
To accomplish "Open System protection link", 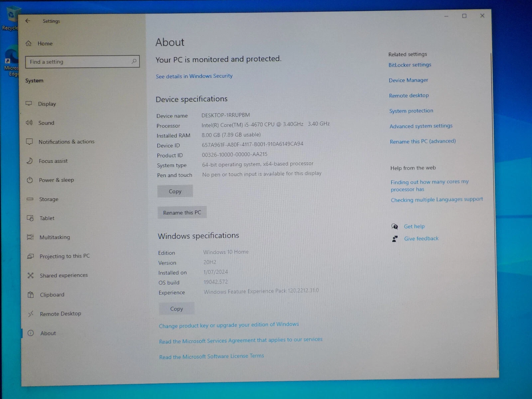I will pyautogui.click(x=411, y=111).
